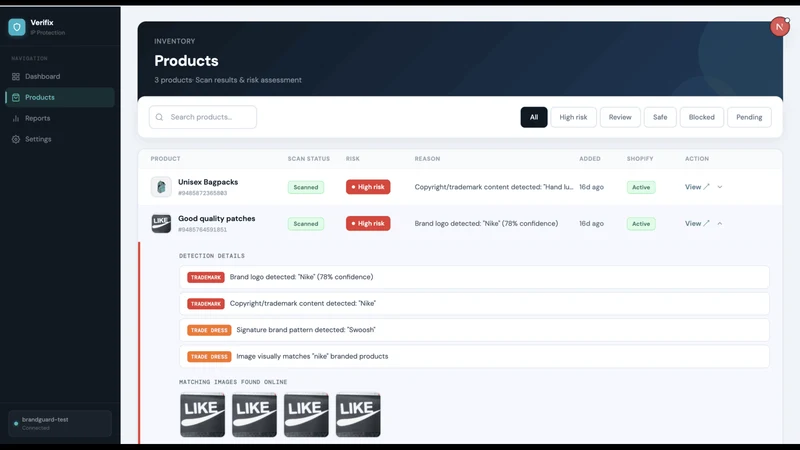Click the ACTION column header

tap(697, 159)
